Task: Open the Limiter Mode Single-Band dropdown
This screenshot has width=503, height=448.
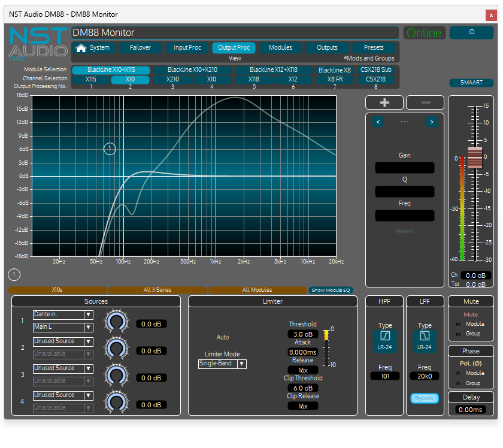Action: tap(222, 364)
